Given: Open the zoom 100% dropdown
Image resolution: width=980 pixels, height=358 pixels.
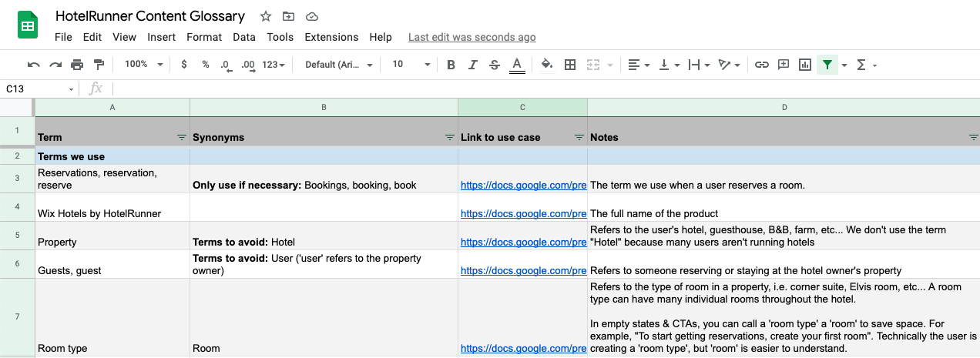Looking at the screenshot, I should point(143,65).
